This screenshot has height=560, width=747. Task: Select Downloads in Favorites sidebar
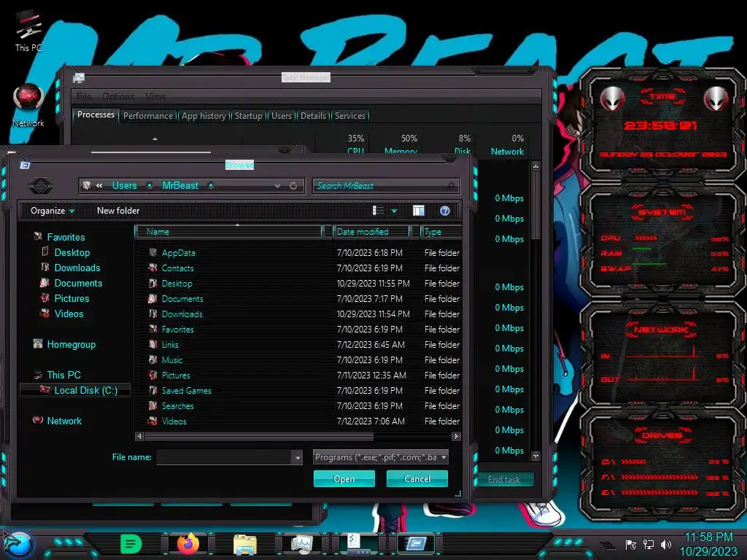pyautogui.click(x=77, y=268)
